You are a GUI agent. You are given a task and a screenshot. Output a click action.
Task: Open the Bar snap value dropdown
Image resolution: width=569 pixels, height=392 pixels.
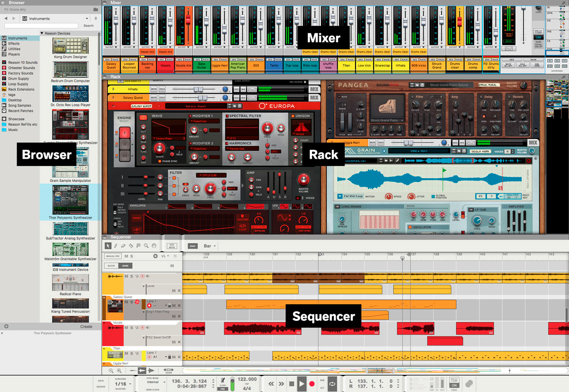tap(210, 246)
